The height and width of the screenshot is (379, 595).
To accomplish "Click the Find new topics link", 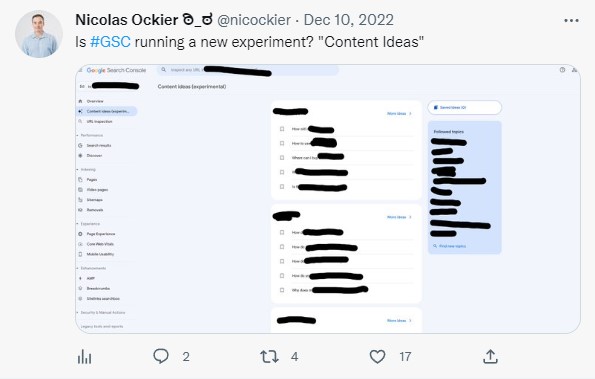I will [x=450, y=246].
